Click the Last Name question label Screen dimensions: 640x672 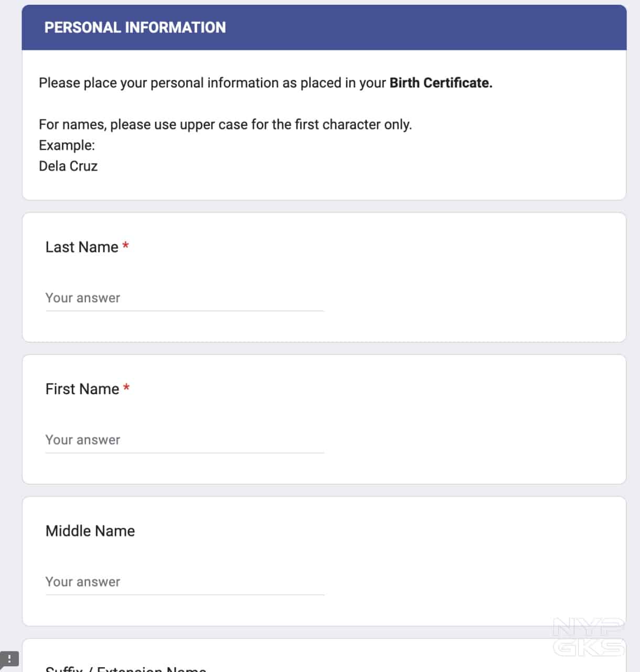point(82,247)
